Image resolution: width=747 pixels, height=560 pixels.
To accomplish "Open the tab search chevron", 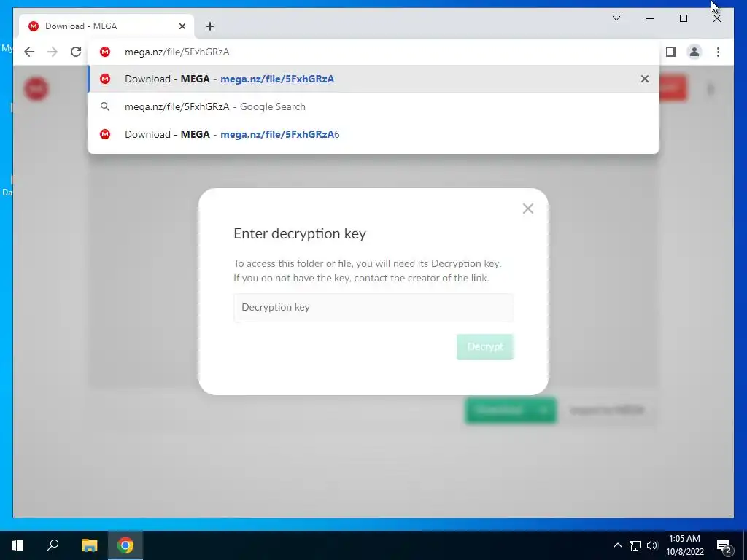I will (616, 18).
